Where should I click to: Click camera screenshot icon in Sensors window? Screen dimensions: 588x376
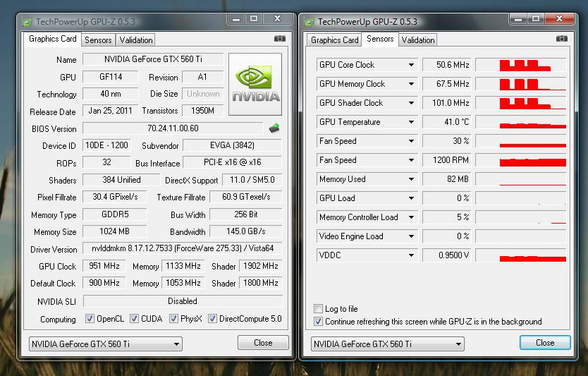pyautogui.click(x=562, y=39)
